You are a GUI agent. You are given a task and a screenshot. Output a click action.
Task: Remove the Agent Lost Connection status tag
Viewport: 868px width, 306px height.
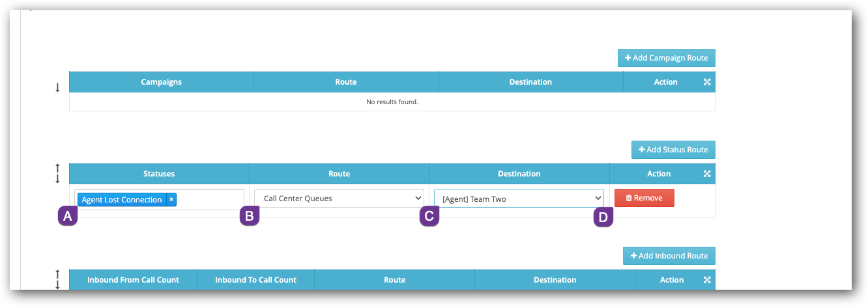(171, 200)
